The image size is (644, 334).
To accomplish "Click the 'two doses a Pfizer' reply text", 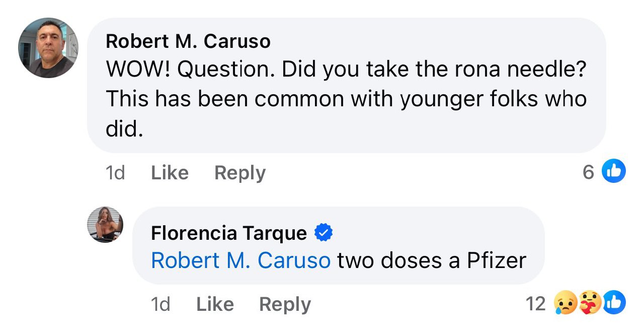I will [431, 260].
